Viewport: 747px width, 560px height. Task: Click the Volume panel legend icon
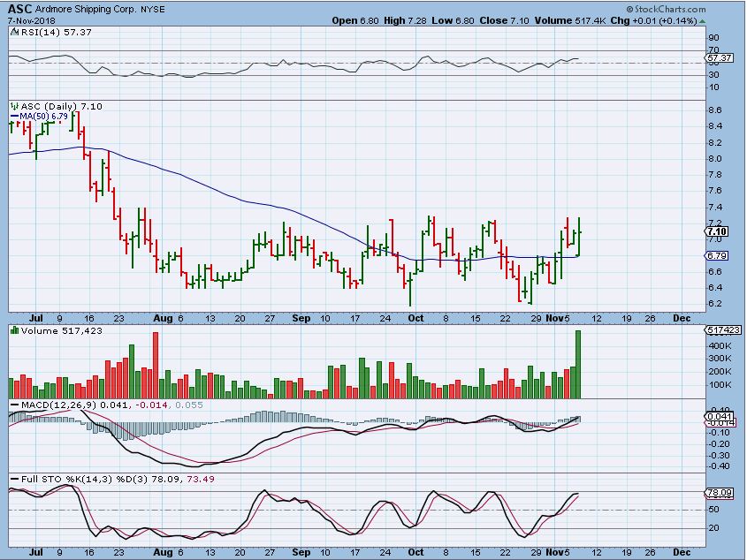coord(15,330)
